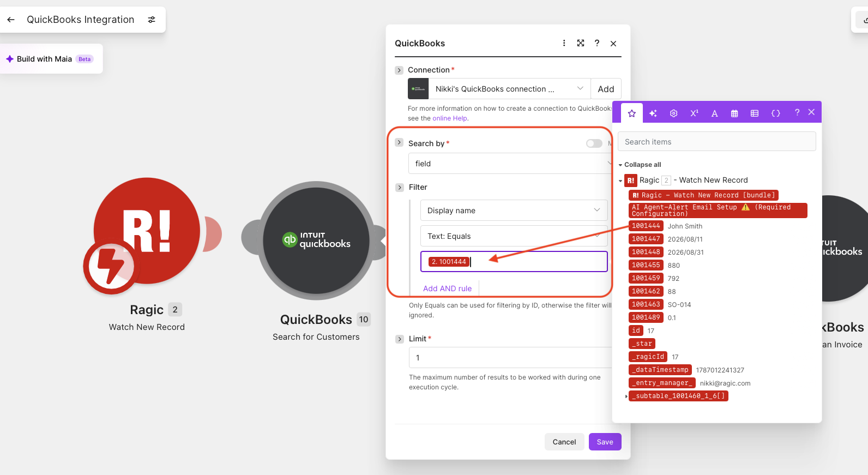Expand the _subtable_1001460_1_6[] item
The width and height of the screenshot is (868, 475).
coord(626,396)
